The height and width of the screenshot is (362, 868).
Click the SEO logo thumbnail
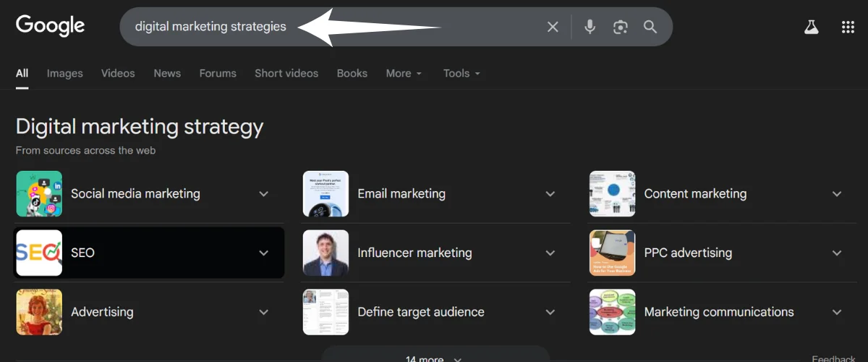(39, 253)
